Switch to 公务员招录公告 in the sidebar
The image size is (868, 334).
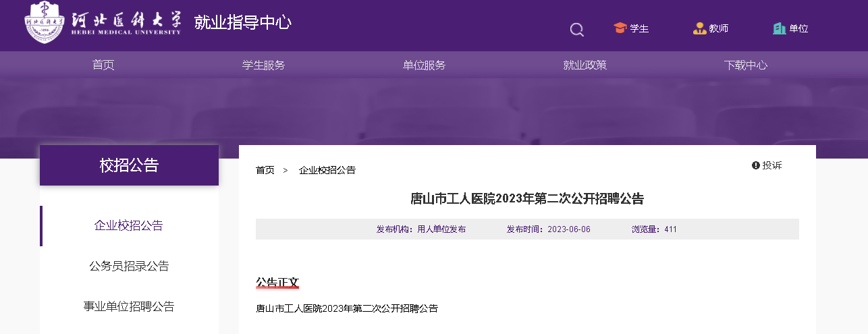tap(129, 266)
